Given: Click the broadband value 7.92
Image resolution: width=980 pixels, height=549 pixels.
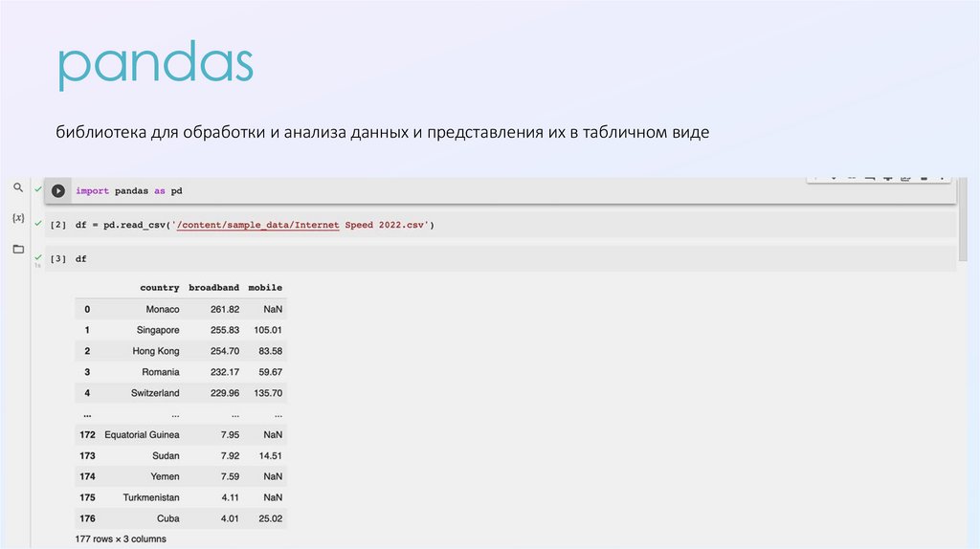Looking at the screenshot, I should coord(230,456).
